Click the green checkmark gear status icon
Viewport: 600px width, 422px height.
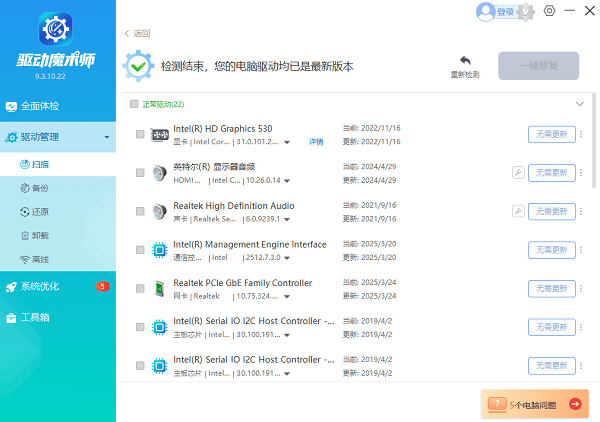coord(138,66)
